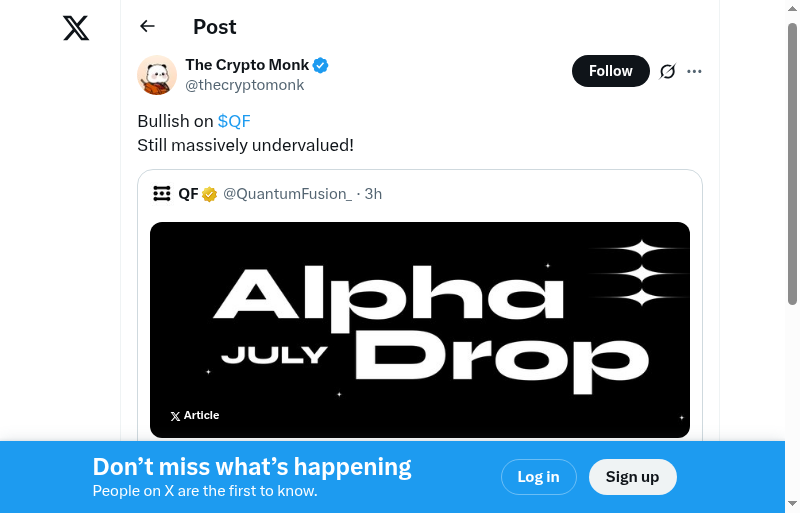
Task: Click the scrollbar down arrow
Action: (793, 503)
